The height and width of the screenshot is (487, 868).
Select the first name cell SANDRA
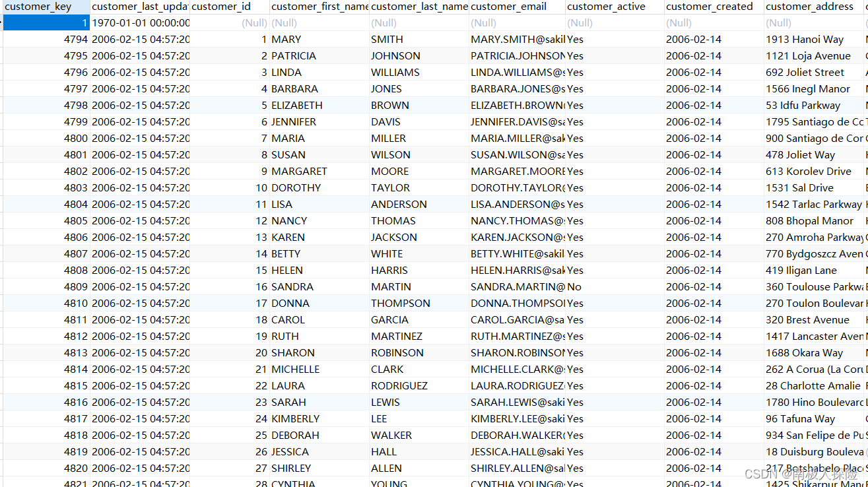319,286
